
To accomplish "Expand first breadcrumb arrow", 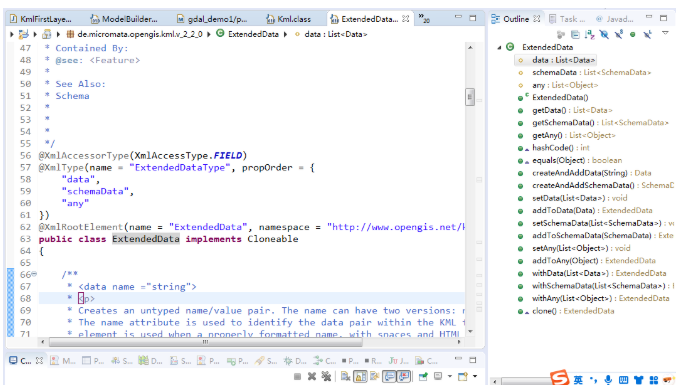I will (11, 34).
